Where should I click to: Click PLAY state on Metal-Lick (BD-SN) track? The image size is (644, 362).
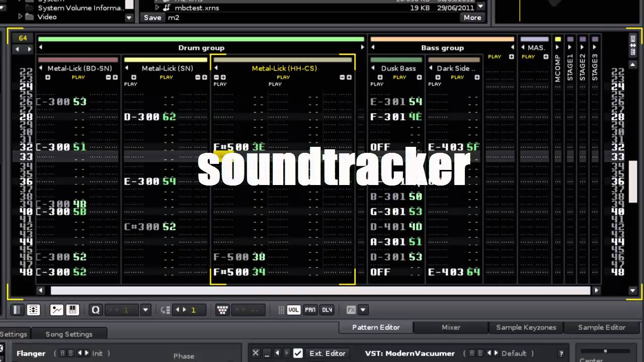pyautogui.click(x=78, y=77)
